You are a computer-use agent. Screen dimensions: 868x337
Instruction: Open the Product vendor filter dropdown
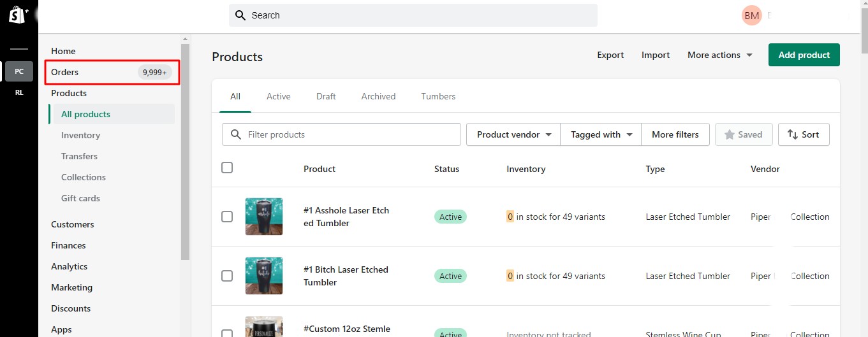click(x=513, y=134)
